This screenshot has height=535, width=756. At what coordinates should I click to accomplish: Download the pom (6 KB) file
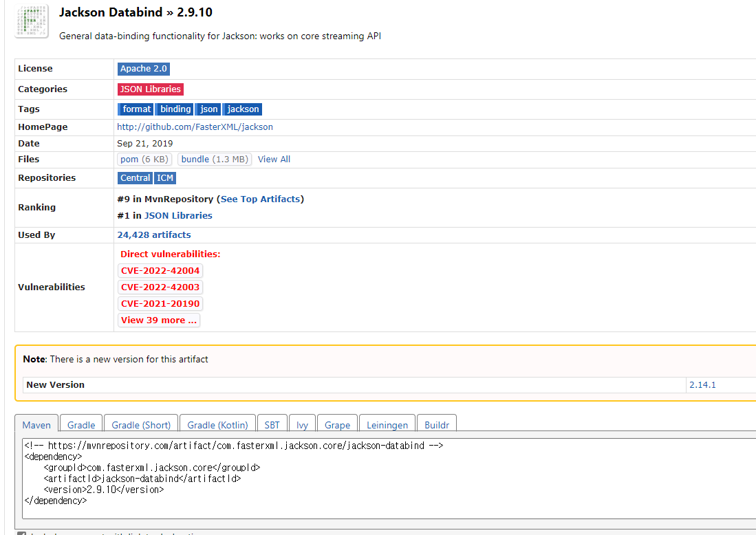pyautogui.click(x=144, y=160)
